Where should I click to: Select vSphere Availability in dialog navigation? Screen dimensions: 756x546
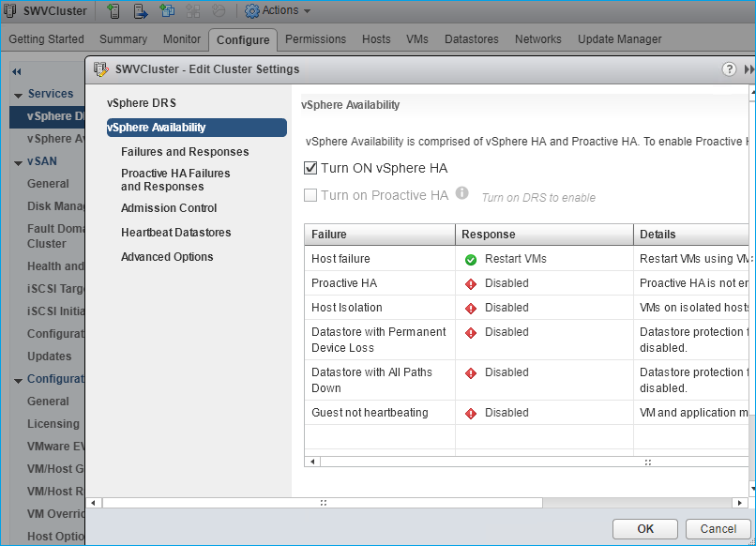(x=197, y=128)
